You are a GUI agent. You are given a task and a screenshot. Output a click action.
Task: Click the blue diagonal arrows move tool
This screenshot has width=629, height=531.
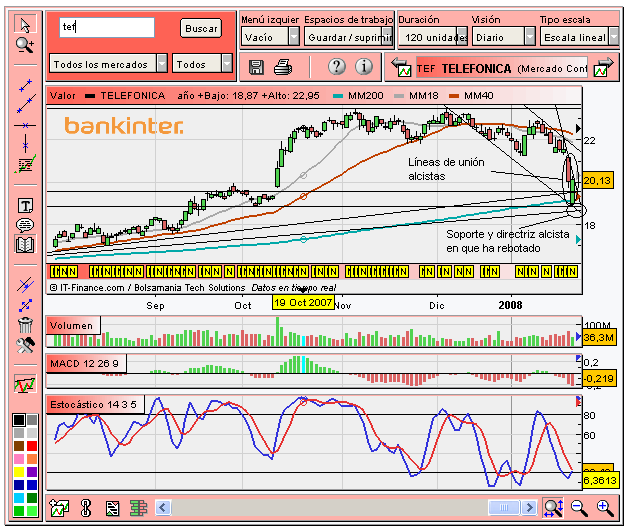pos(25,306)
